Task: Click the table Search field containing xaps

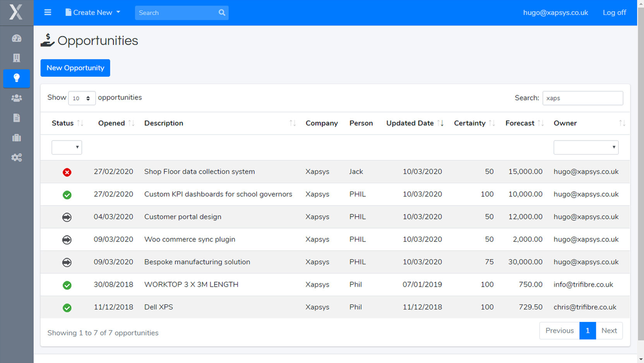Action: click(x=582, y=98)
